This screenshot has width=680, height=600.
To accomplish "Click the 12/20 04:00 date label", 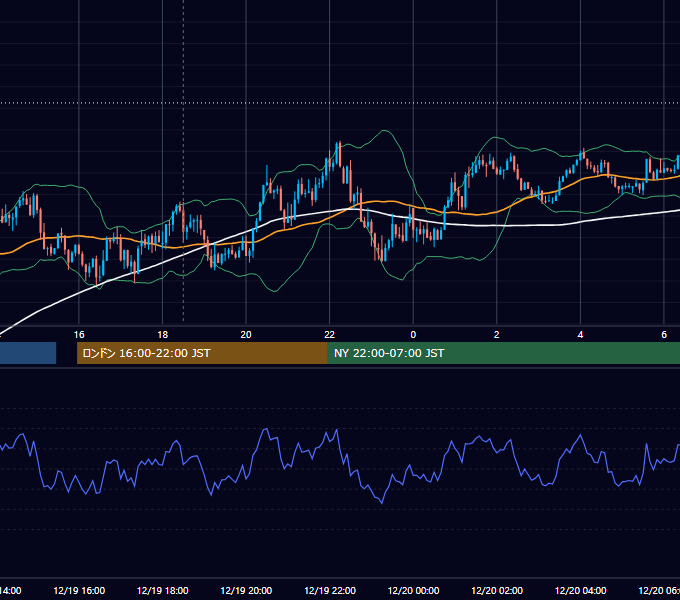I will point(581,590).
